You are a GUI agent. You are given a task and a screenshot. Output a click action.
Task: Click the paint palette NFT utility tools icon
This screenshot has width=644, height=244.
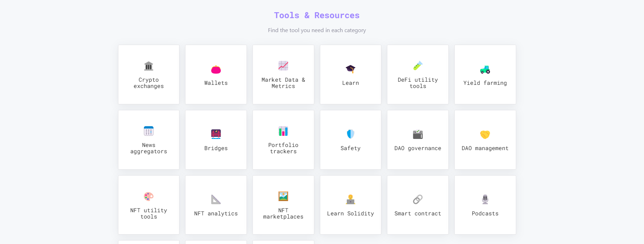148,197
